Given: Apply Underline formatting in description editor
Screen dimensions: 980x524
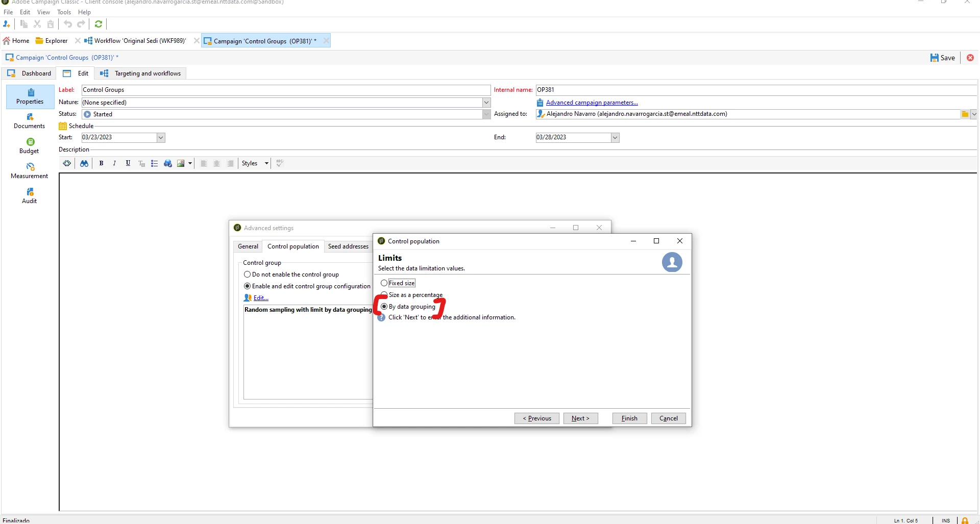Looking at the screenshot, I should 128,163.
